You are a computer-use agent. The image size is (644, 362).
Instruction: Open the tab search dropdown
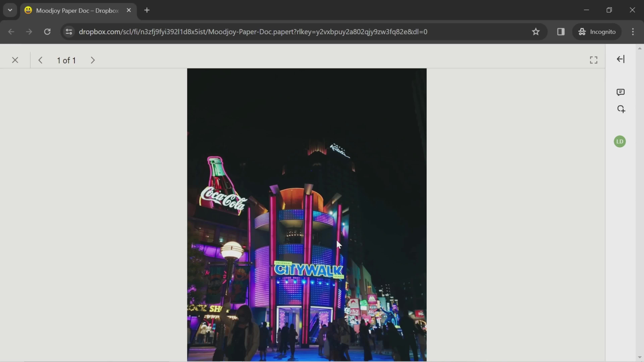[10, 10]
